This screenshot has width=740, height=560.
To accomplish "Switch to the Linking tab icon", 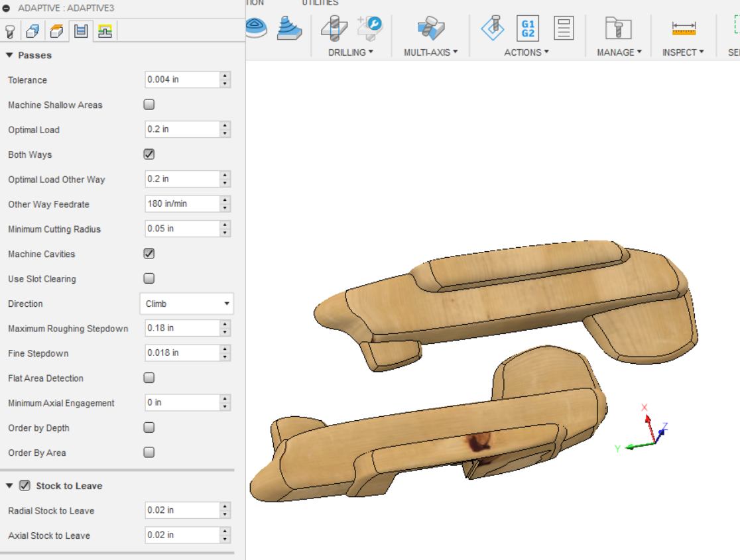I will (103, 32).
